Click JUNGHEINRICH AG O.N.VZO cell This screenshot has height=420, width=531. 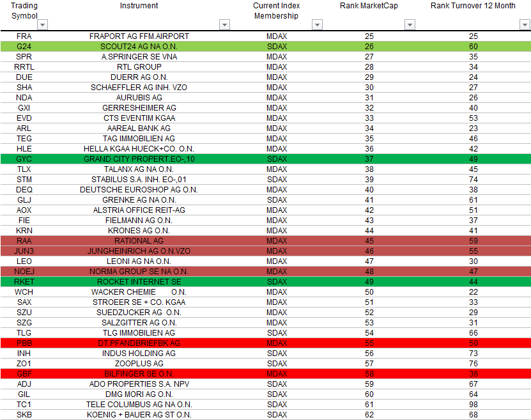tap(139, 251)
